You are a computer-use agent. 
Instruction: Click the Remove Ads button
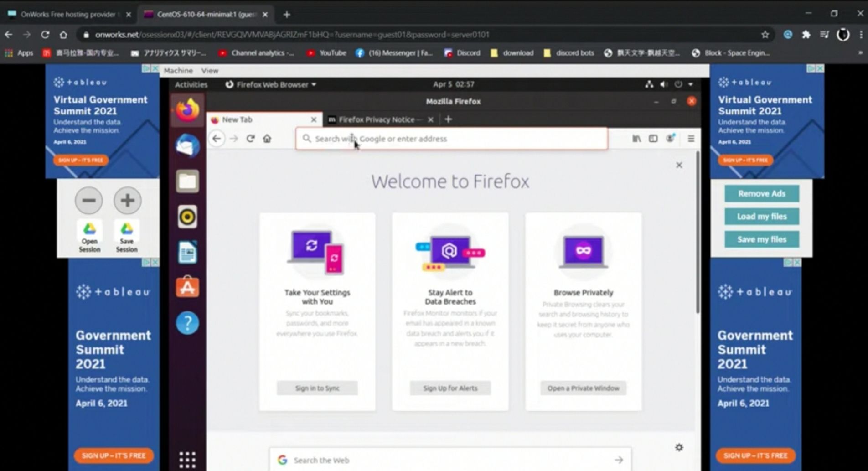click(762, 193)
